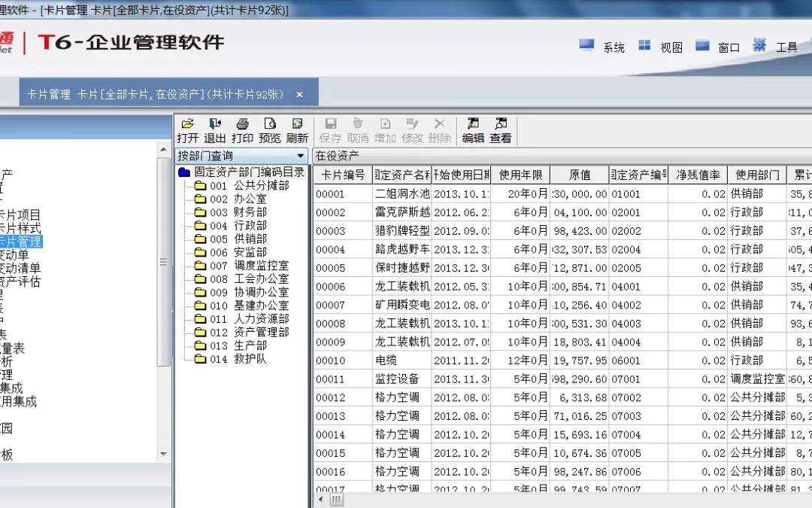
Task: Select department folder 006 安监部
Action: tap(231, 252)
